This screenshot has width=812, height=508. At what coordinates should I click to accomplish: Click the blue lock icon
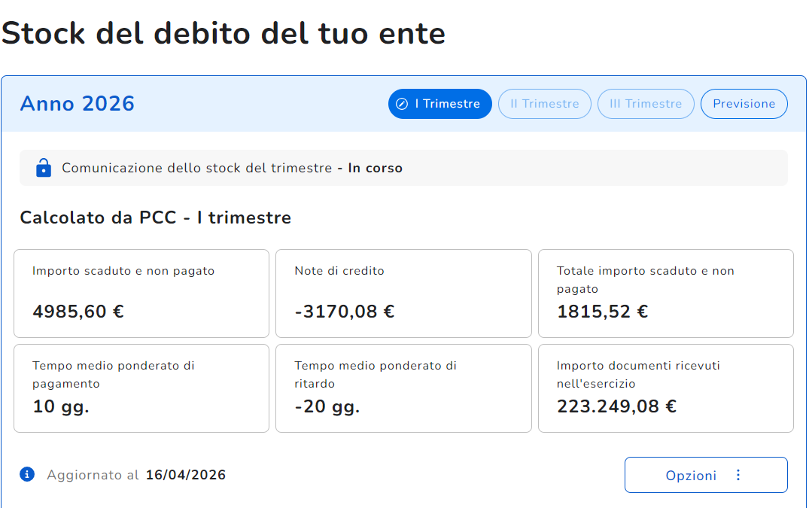click(44, 168)
